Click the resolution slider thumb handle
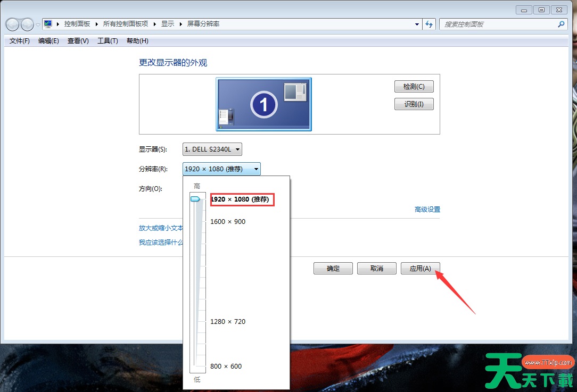This screenshot has width=577, height=392. pos(195,199)
